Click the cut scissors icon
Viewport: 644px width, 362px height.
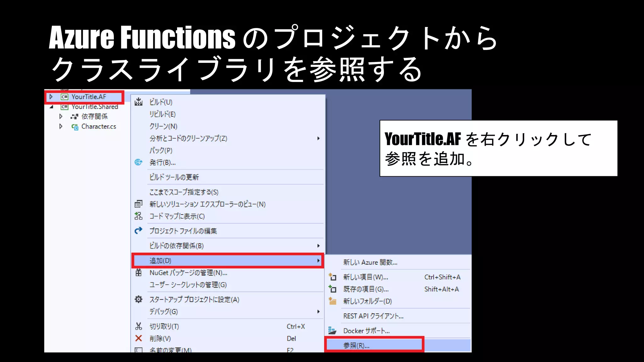click(138, 326)
